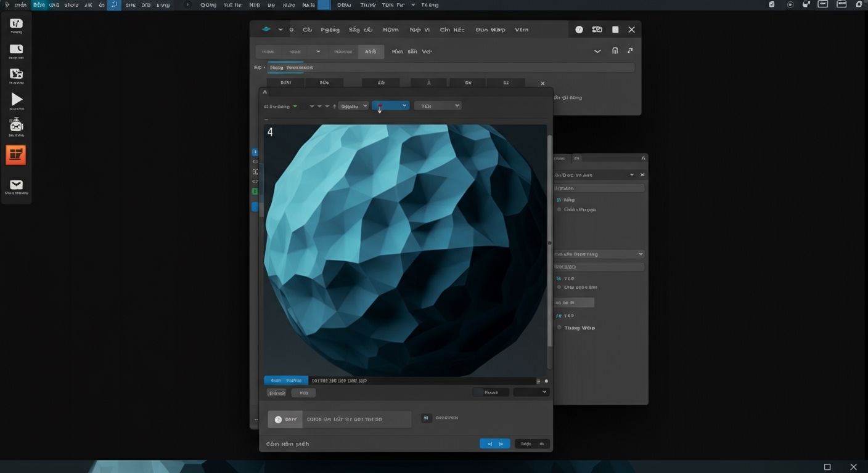868x473 pixels.
Task: Toggle the small checkbox beside bottom input field
Action: 426,418
